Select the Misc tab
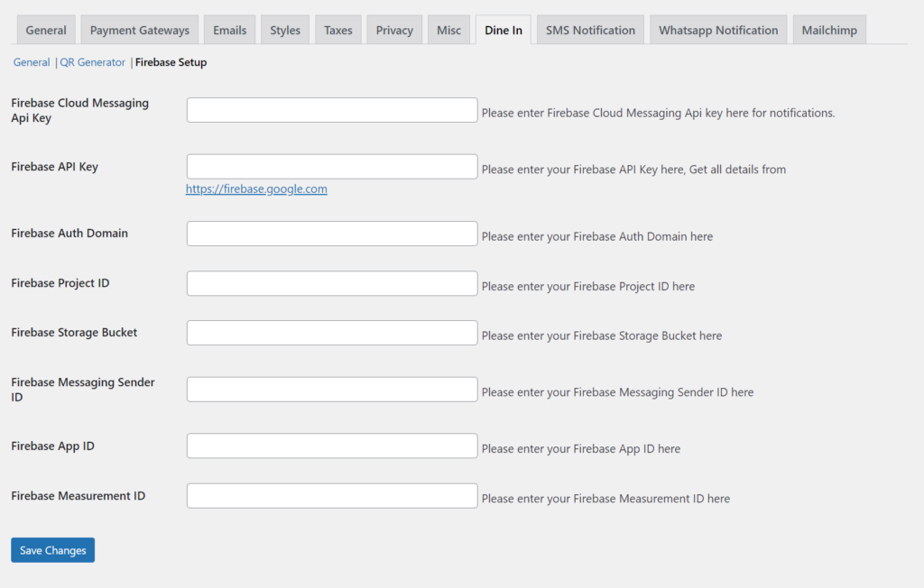This screenshot has width=924, height=588. [x=448, y=30]
